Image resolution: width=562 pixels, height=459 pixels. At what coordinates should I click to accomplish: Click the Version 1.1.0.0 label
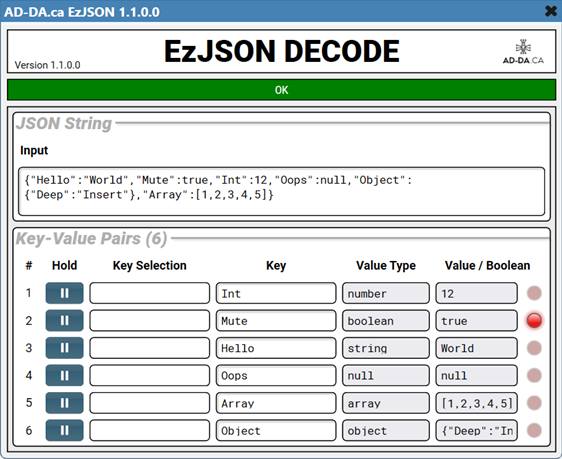tap(47, 65)
